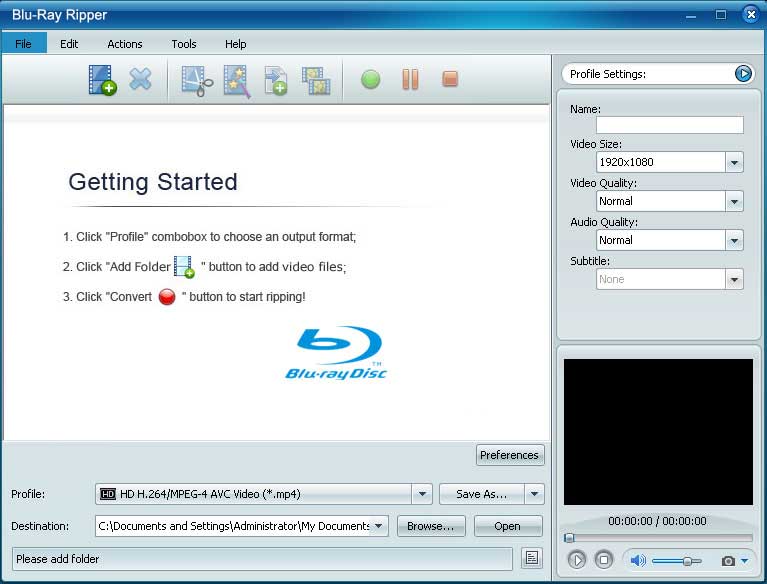Viewport: 767px width, 584px height.
Task: Maximize the Blu-Ray Ripper window
Action: (x=721, y=15)
